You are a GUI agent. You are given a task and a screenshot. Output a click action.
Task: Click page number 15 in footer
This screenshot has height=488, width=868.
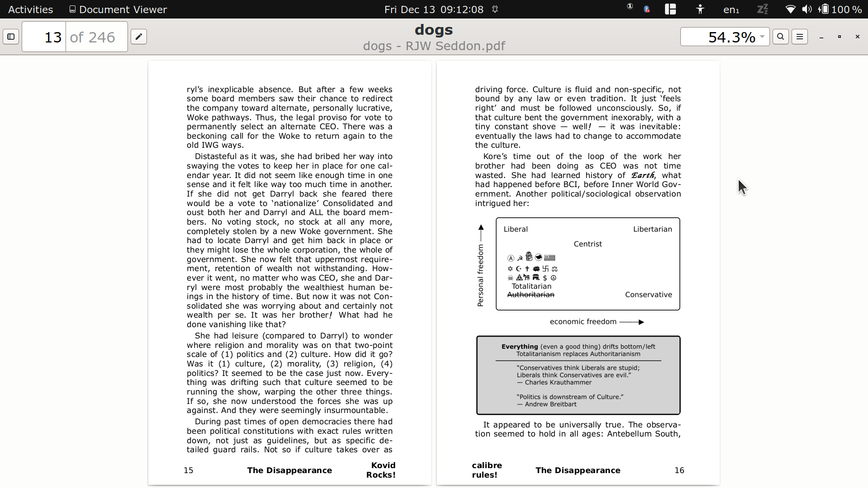coord(189,470)
